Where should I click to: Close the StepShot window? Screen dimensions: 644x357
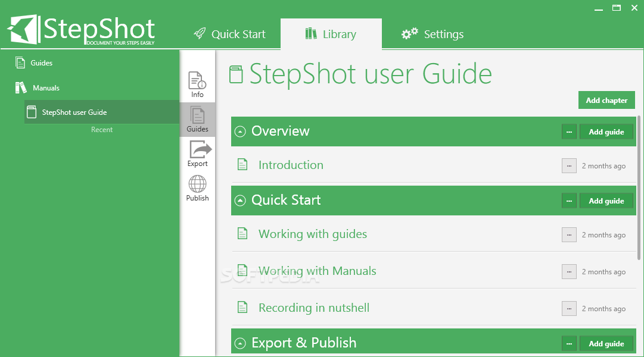pos(634,8)
